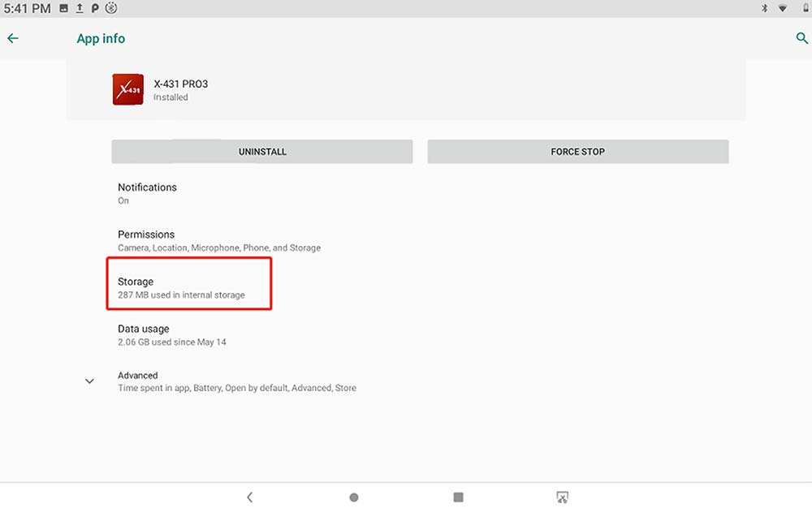Tap the upload notification icon
812x508 pixels.
tap(80, 8)
